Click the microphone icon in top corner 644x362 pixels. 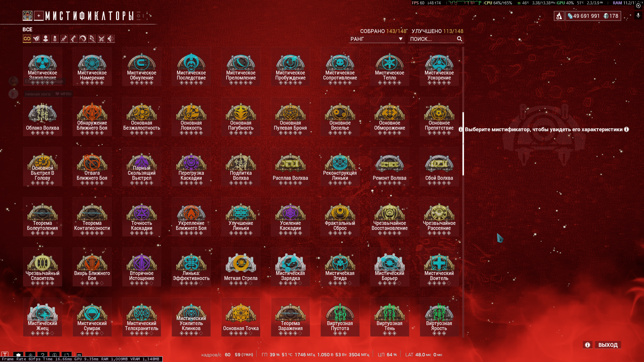[x=638, y=15]
